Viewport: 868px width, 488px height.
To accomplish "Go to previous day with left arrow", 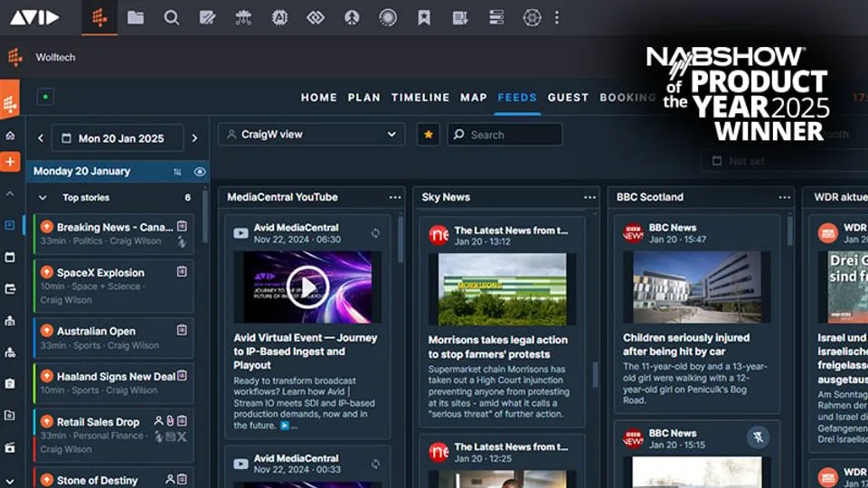I will [x=41, y=138].
